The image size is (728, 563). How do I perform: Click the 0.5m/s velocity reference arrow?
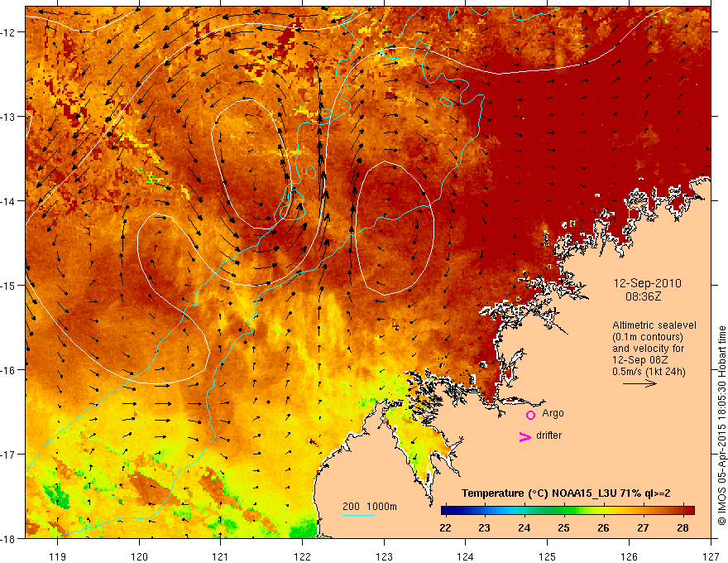(x=639, y=383)
